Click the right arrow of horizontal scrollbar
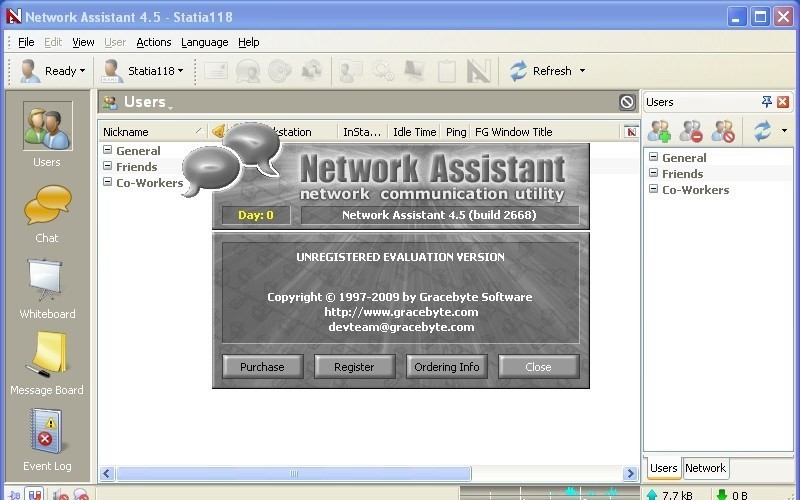Image resolution: width=800 pixels, height=500 pixels. point(631,473)
